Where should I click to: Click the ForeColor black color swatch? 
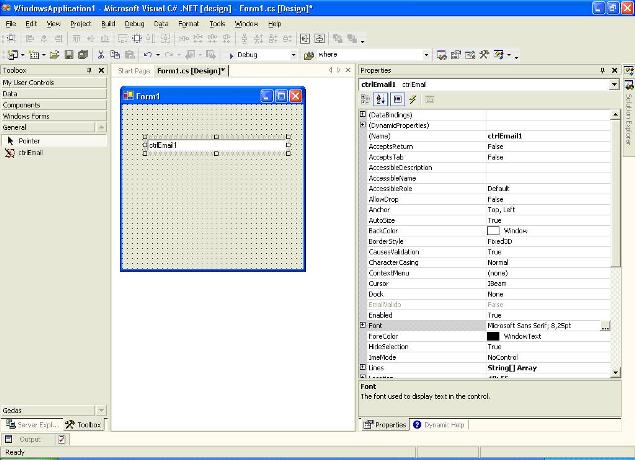point(493,336)
